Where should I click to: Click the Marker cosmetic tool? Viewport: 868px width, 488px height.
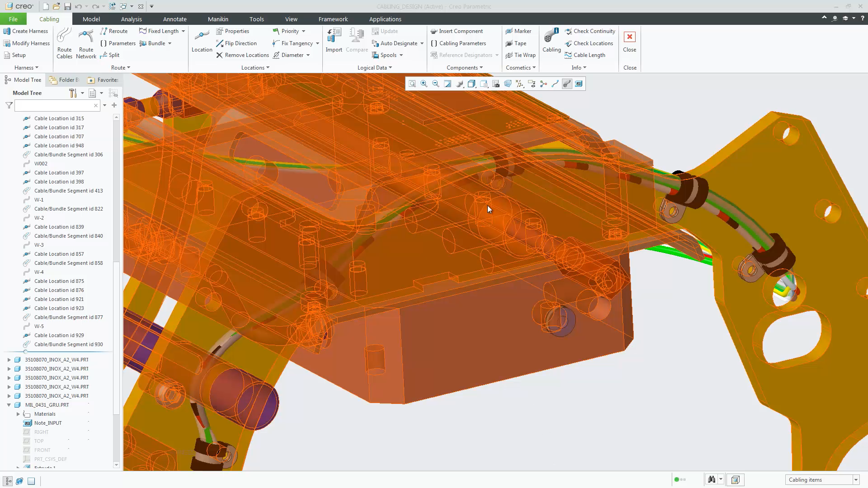[518, 31]
